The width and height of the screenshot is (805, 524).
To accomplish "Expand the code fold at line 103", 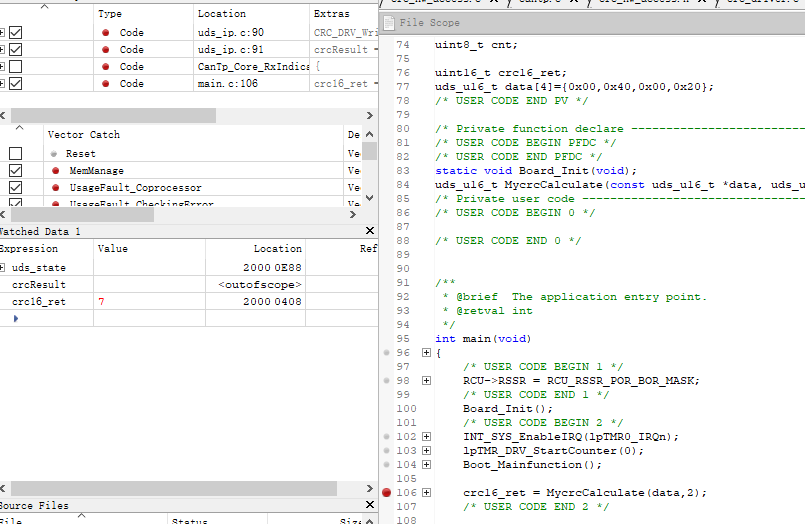I will pos(426,450).
